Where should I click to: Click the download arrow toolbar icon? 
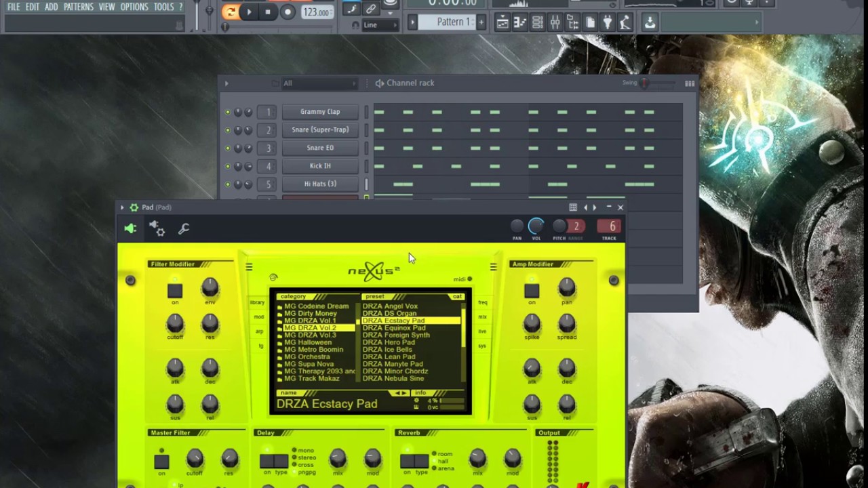(650, 22)
